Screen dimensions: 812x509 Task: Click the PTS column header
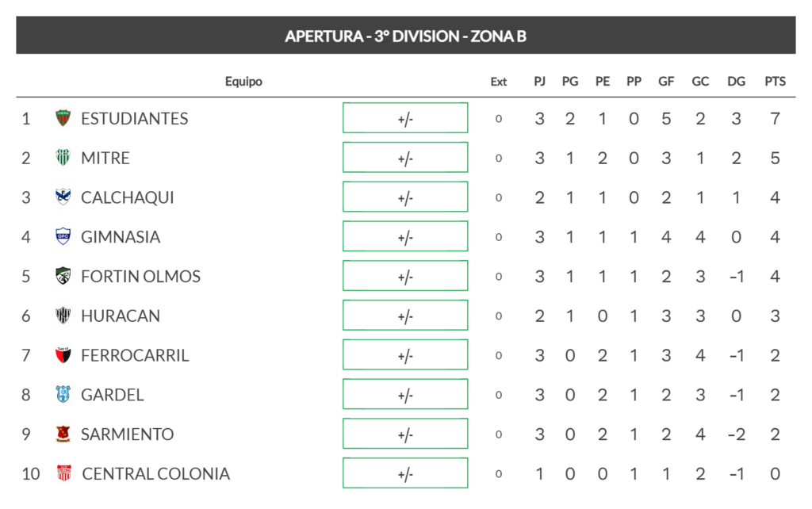(775, 82)
